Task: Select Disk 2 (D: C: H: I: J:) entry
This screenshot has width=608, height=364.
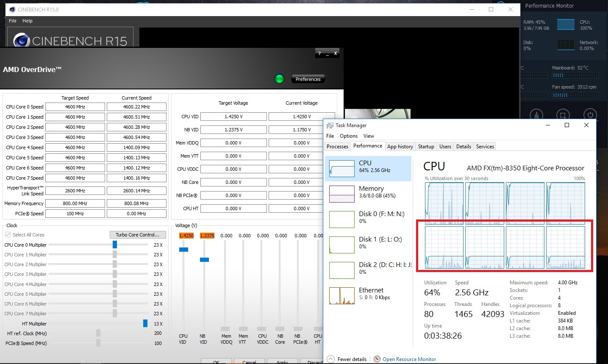Action: (368, 270)
